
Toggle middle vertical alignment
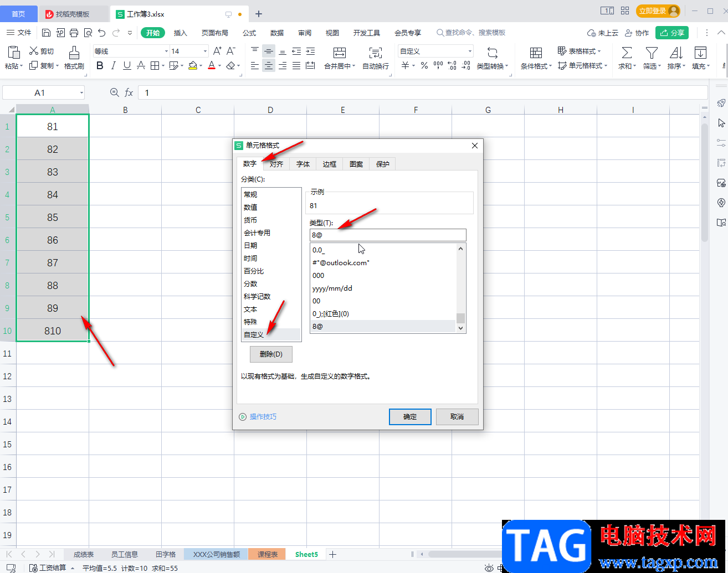click(269, 51)
